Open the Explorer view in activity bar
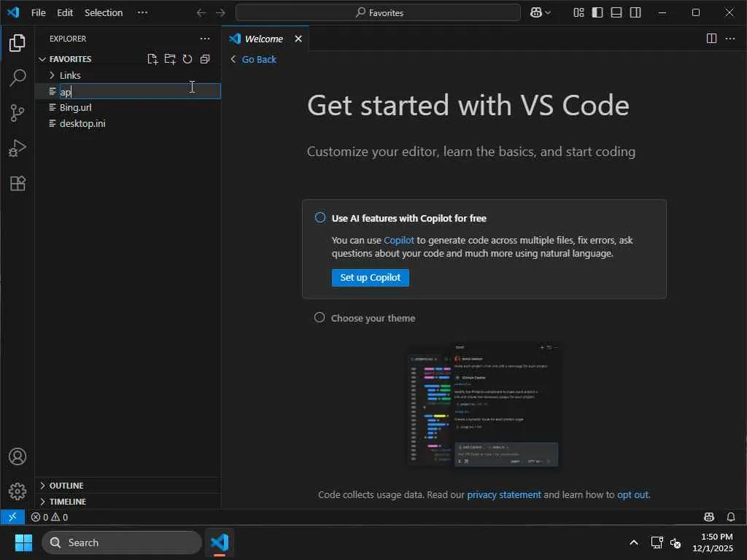The height and width of the screenshot is (560, 747). [x=18, y=43]
